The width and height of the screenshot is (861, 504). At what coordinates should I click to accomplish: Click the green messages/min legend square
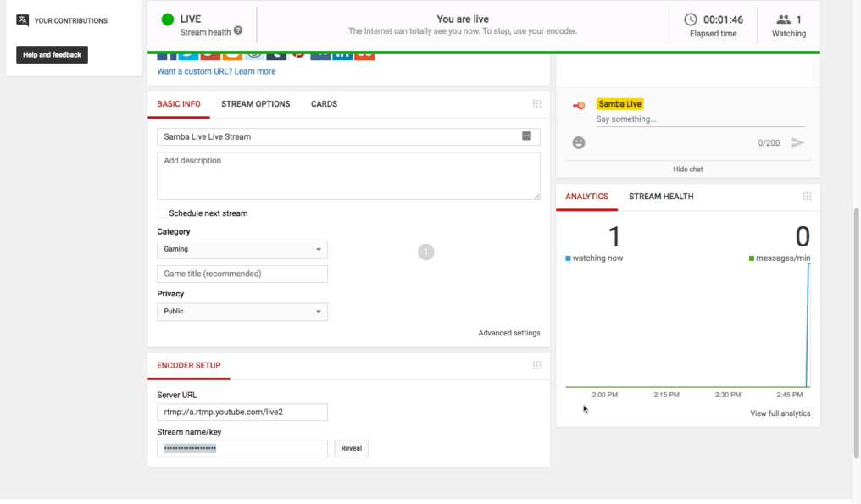[752, 258]
